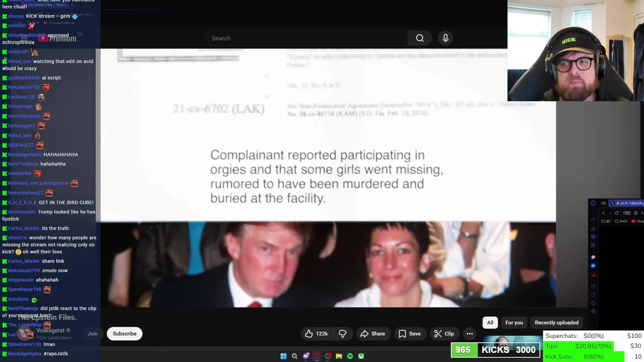Open Windows taskbar search magnifier

tap(295, 356)
